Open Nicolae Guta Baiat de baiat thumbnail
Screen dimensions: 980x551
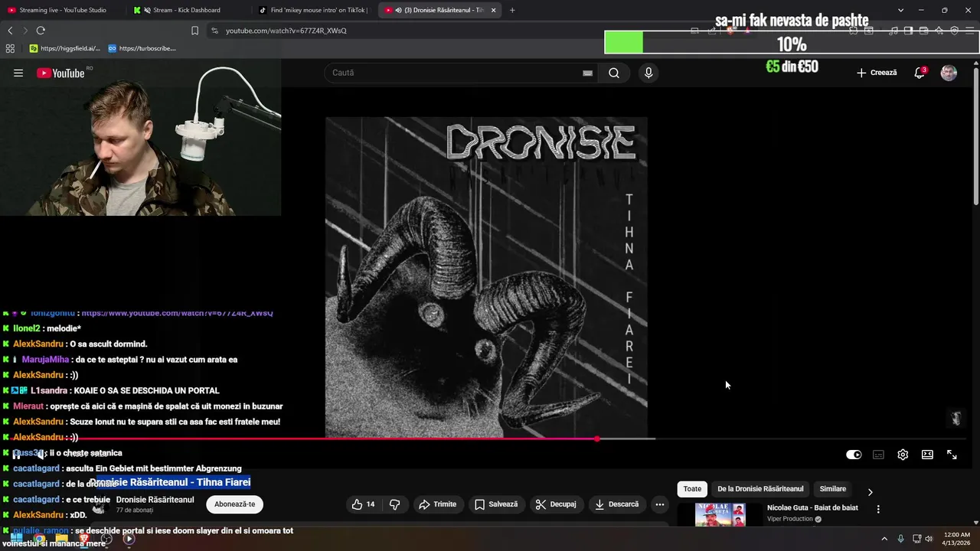tap(720, 514)
